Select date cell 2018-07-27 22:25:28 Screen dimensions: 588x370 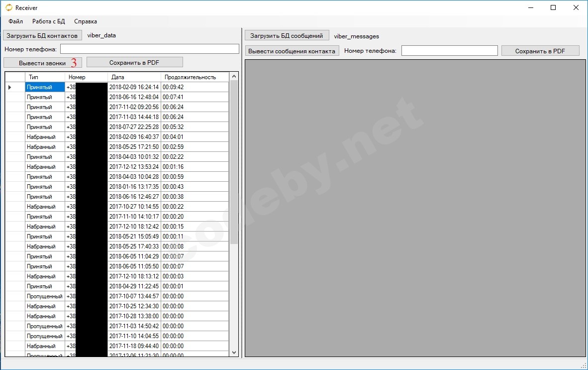(x=134, y=127)
